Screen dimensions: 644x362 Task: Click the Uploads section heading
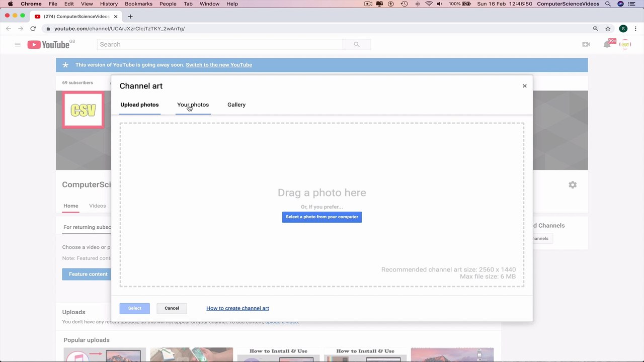74,312
